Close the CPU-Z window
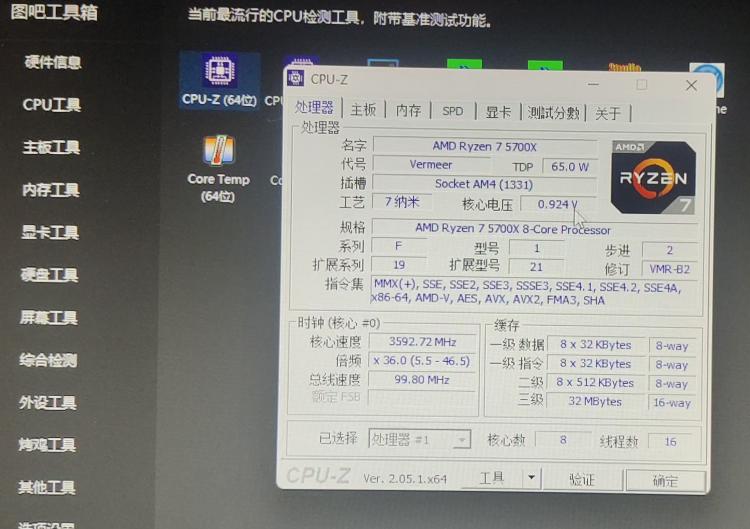750x529 pixels. 691,86
